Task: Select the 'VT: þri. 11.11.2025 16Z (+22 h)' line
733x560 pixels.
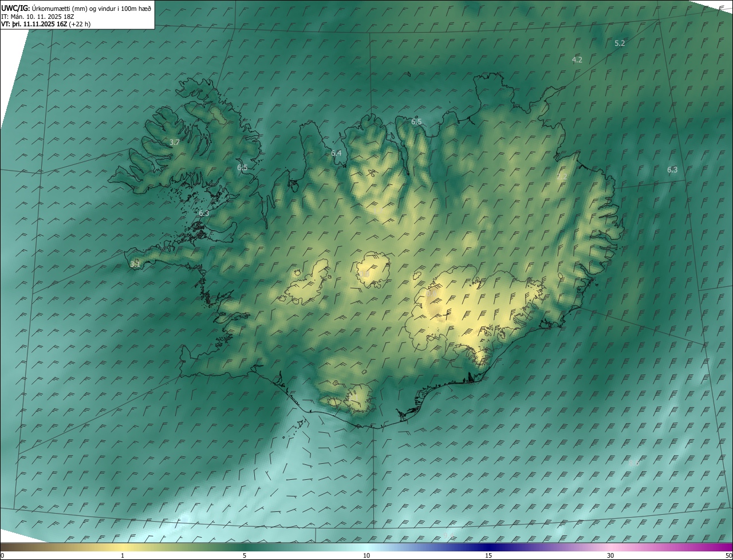Action: coord(46,24)
